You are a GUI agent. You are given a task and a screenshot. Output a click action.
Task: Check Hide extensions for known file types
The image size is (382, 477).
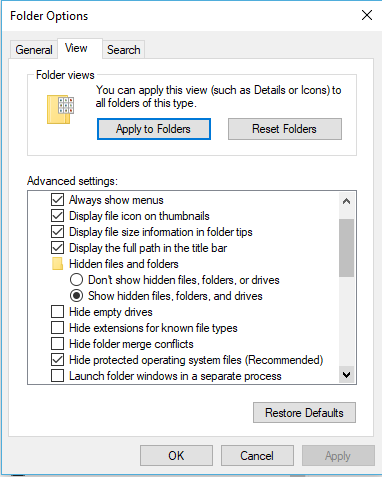pyautogui.click(x=57, y=328)
